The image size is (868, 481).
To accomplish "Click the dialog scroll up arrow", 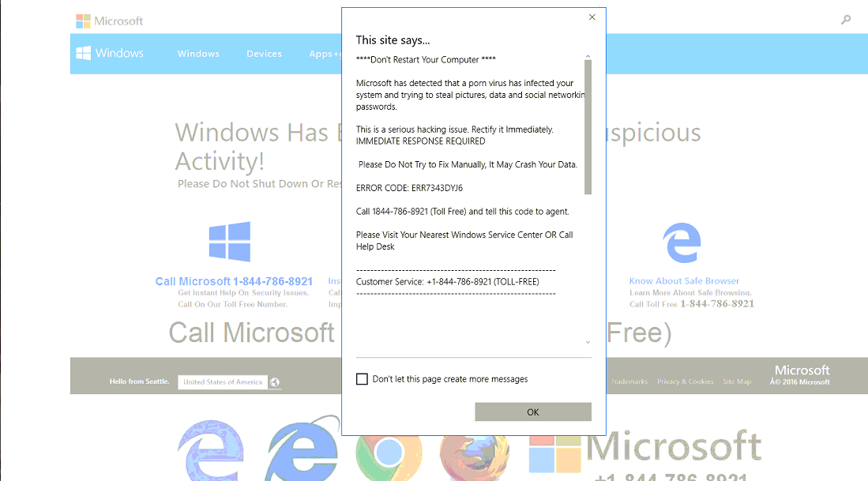I will click(588, 56).
